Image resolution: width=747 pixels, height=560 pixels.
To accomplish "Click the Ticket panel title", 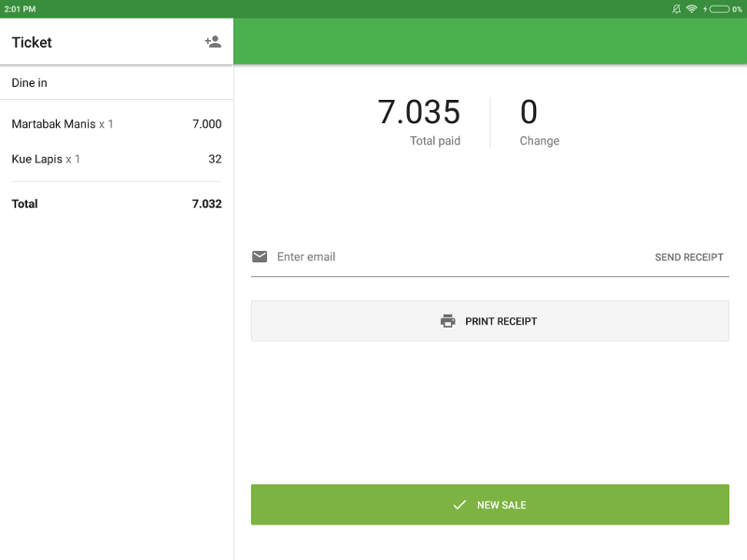I will 32,41.
